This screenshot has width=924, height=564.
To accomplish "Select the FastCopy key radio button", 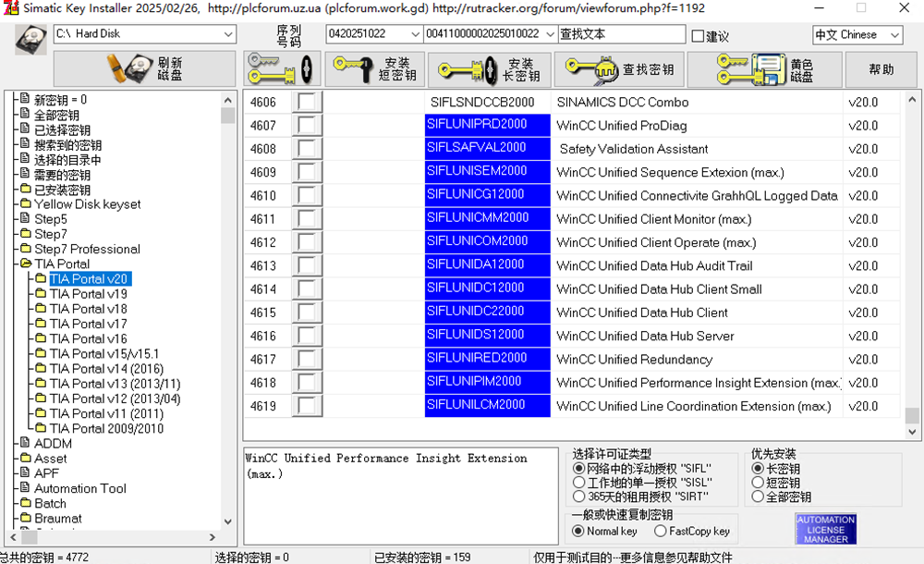I will coord(661,531).
